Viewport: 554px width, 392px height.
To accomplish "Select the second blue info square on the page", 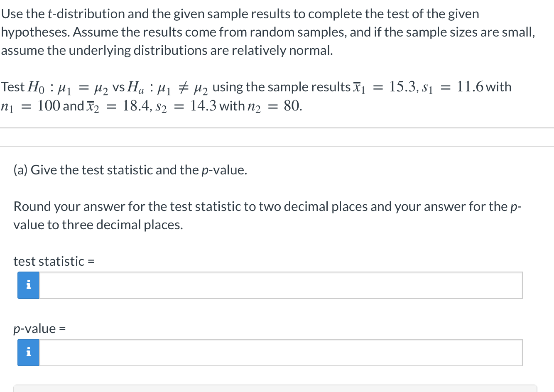I will pos(28,352).
